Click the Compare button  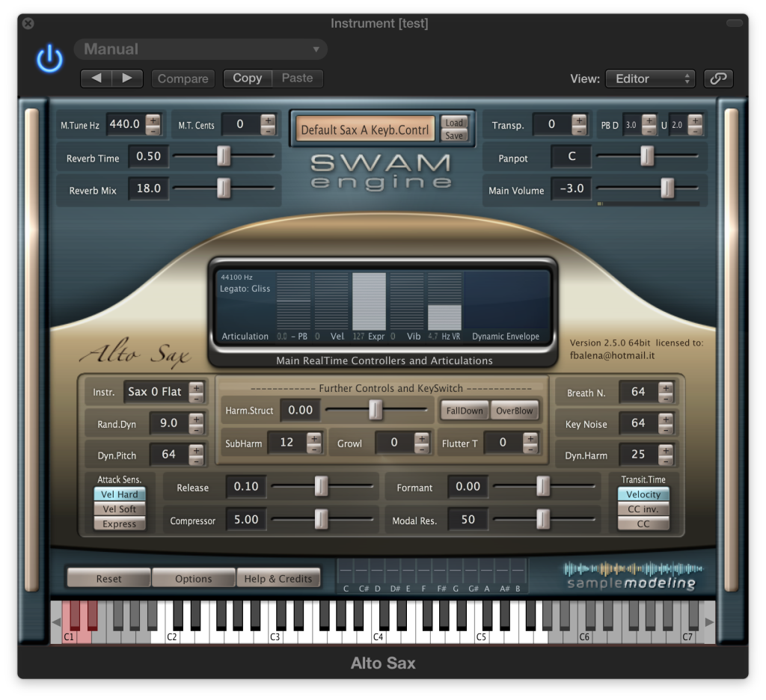[183, 79]
